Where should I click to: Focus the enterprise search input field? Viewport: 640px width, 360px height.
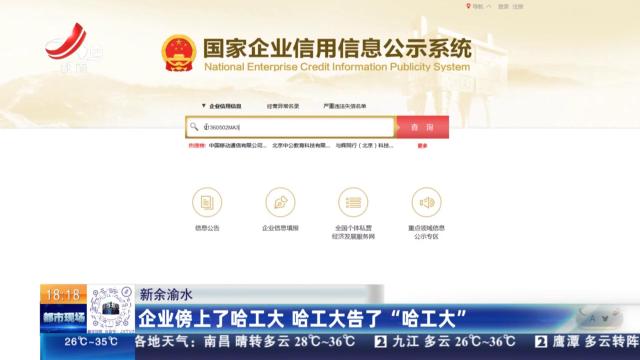click(x=290, y=127)
